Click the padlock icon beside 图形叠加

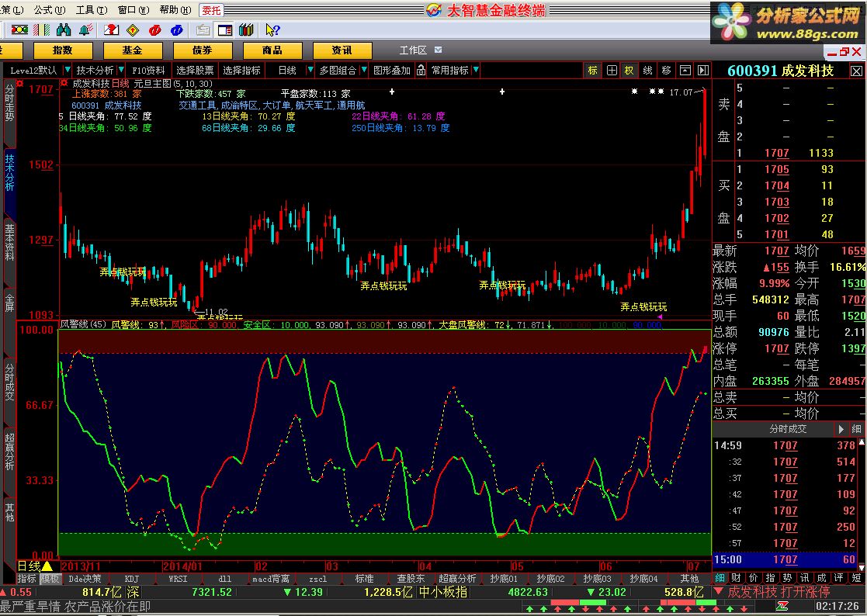421,70
